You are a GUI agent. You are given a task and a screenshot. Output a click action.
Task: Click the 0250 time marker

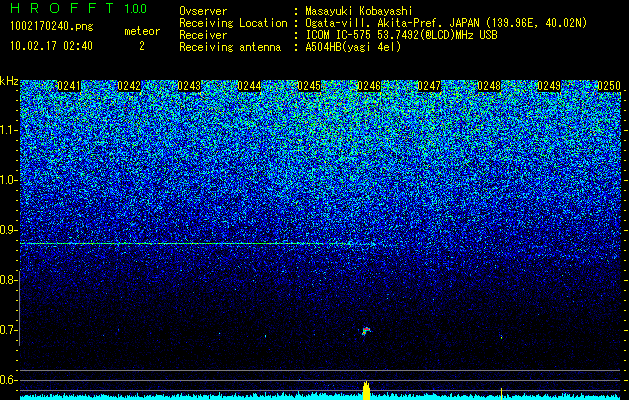pos(609,86)
